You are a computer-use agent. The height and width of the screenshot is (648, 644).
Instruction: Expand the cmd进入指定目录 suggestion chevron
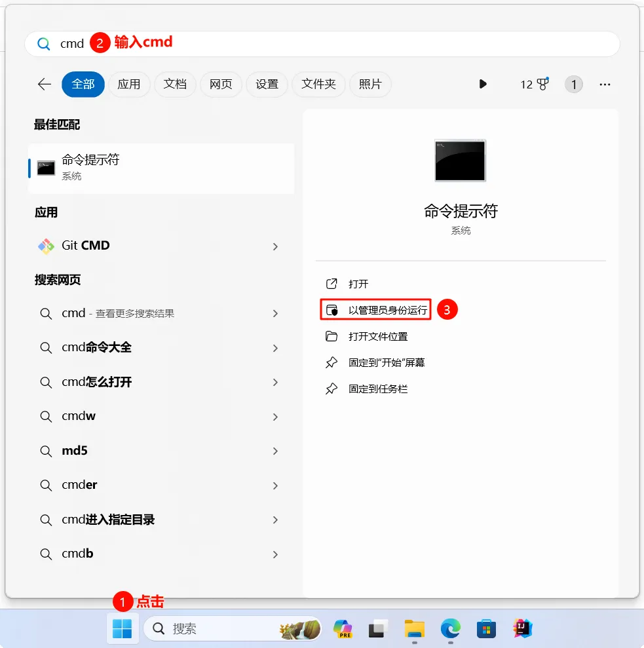(x=275, y=520)
